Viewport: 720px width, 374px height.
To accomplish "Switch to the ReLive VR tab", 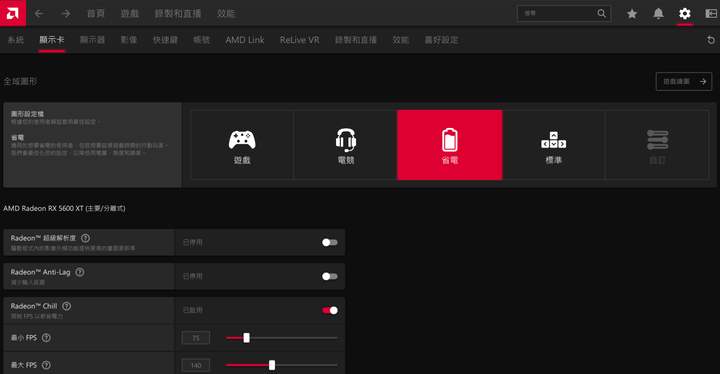I will 299,40.
